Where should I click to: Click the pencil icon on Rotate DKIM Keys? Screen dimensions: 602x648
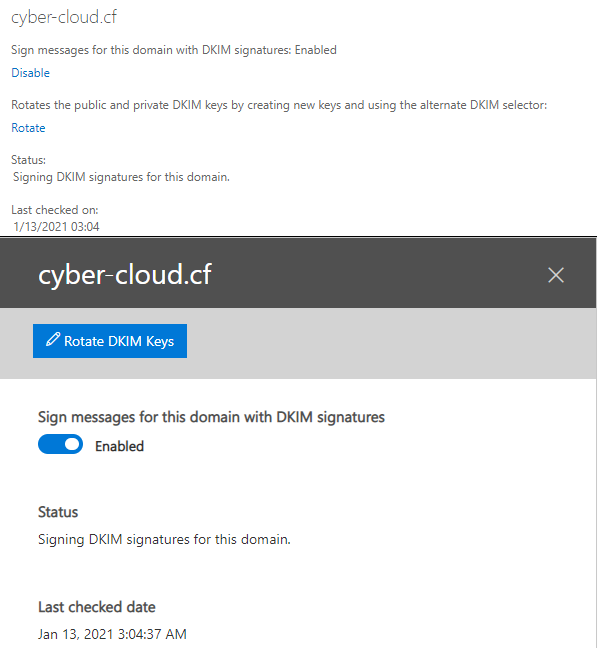click(53, 341)
